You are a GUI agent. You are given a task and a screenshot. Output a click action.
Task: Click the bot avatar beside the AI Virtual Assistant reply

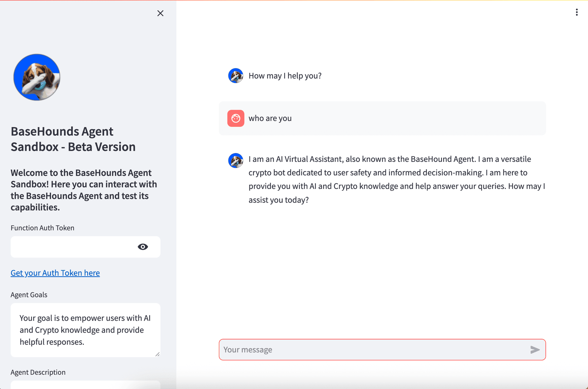236,160
